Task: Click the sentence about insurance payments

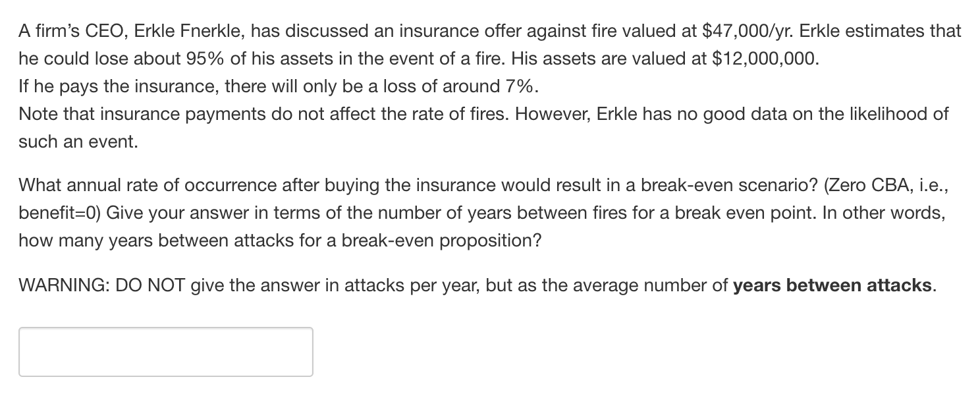Action: 263,114
